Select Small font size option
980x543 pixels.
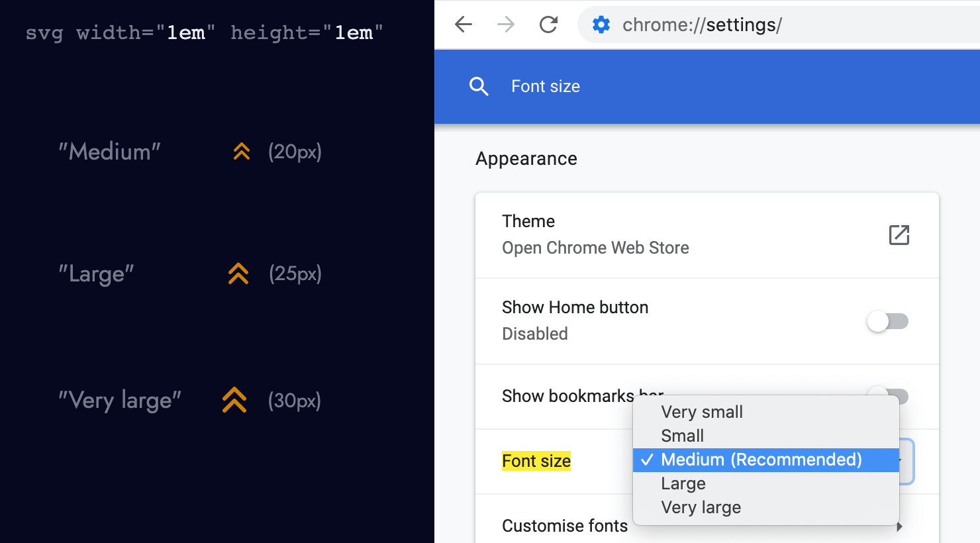click(766, 436)
